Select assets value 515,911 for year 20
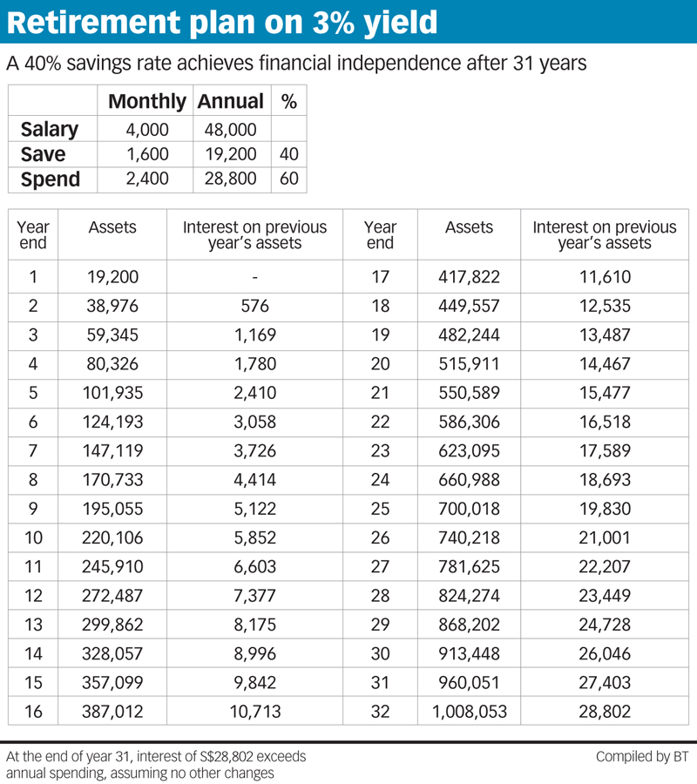This screenshot has width=697, height=784. [469, 365]
